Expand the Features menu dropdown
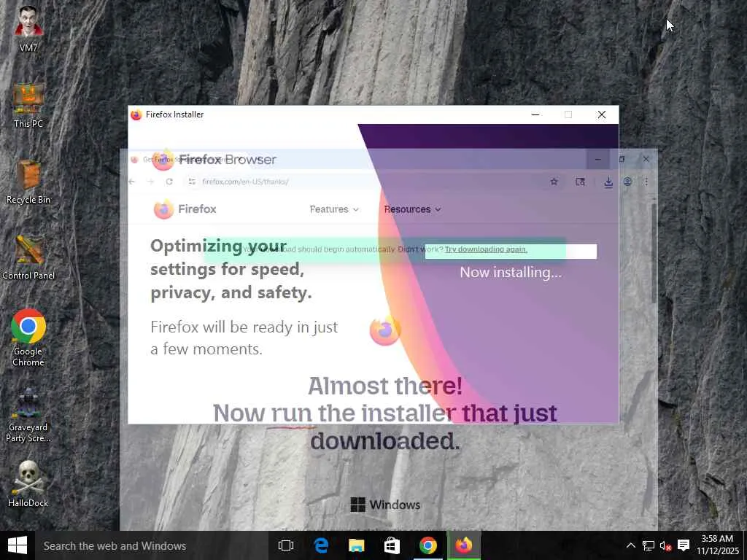This screenshot has width=747, height=560. tap(334, 209)
